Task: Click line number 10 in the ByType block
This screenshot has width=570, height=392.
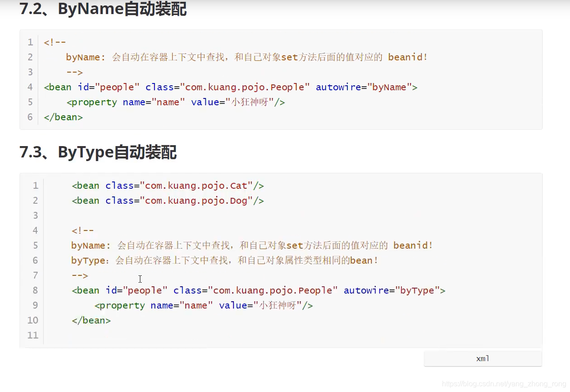Action: coord(33,320)
